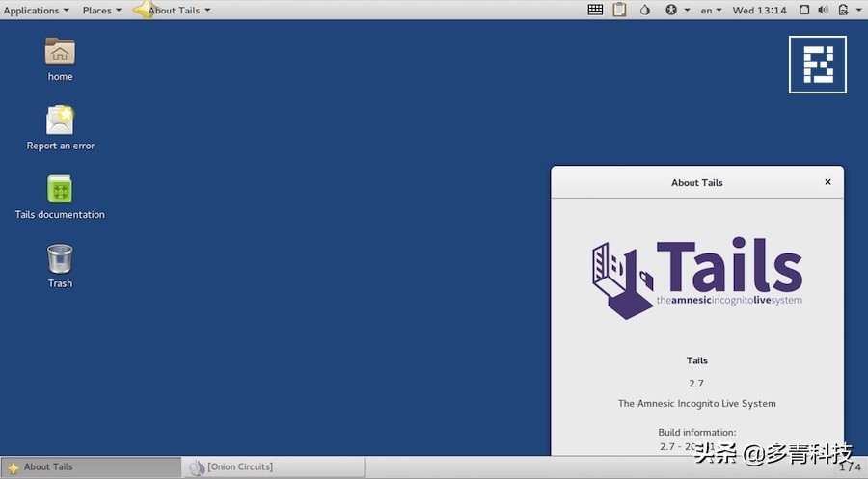The height and width of the screenshot is (479, 868).
Task: Open the home folder desktop icon
Action: coord(60,59)
